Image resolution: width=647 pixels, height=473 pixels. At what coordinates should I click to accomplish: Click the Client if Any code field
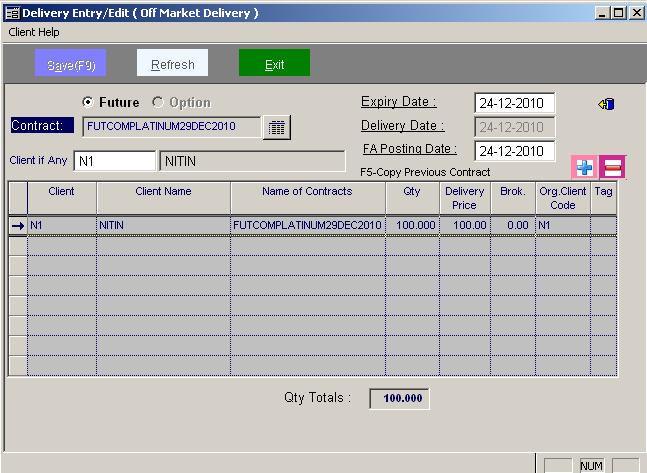tap(114, 161)
